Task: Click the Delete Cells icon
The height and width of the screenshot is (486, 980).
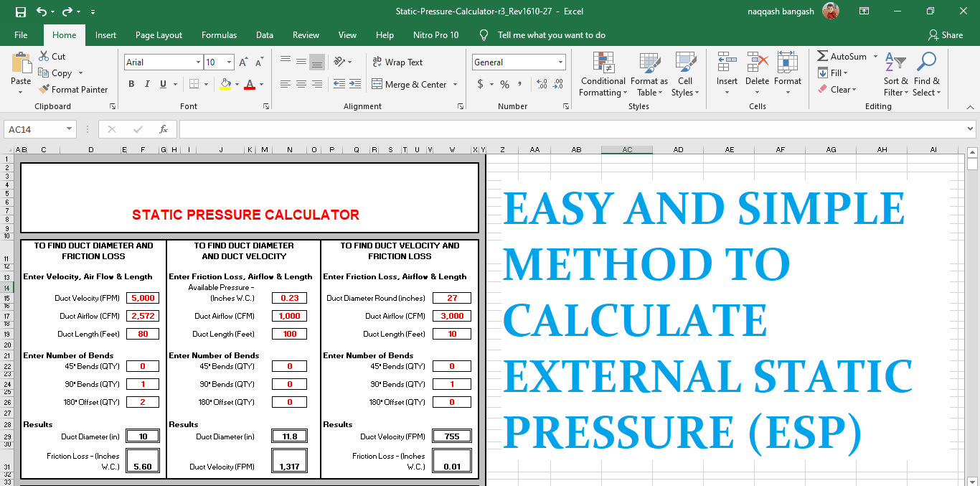Action: [x=757, y=63]
